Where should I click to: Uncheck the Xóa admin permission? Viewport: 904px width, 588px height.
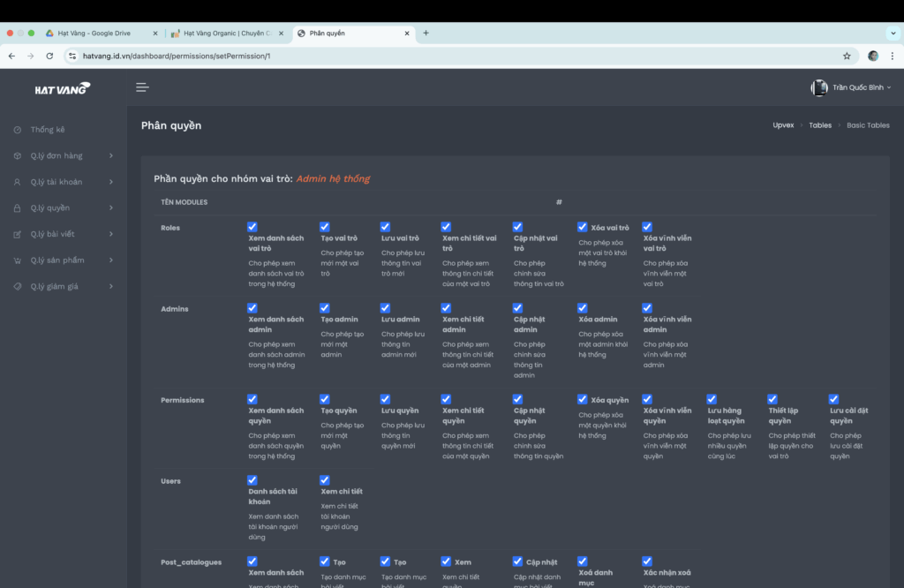tap(583, 308)
